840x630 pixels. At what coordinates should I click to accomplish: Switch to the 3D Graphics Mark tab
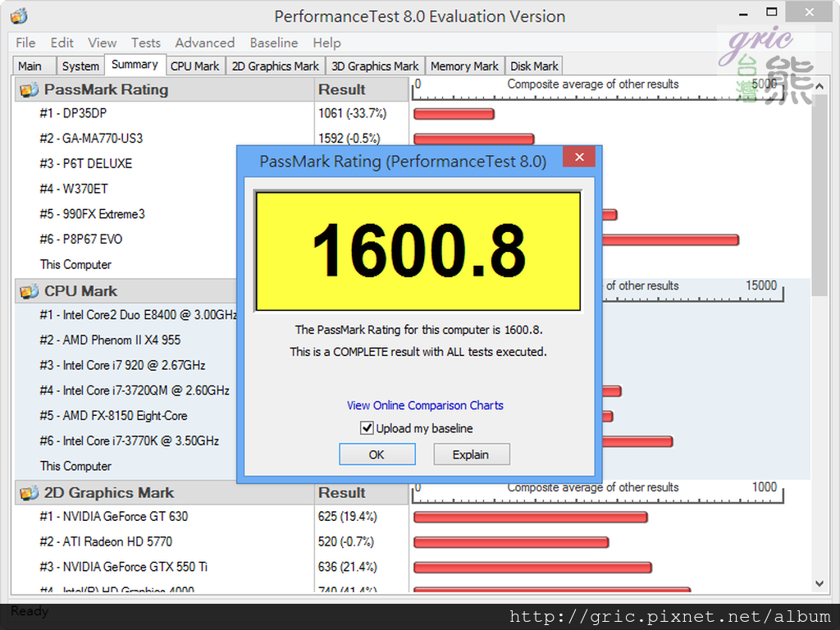[375, 66]
